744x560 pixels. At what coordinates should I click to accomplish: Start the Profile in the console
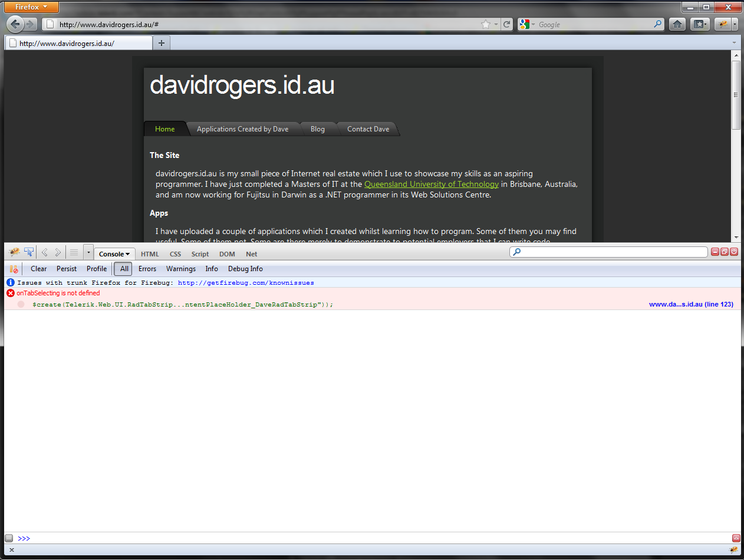(97, 269)
